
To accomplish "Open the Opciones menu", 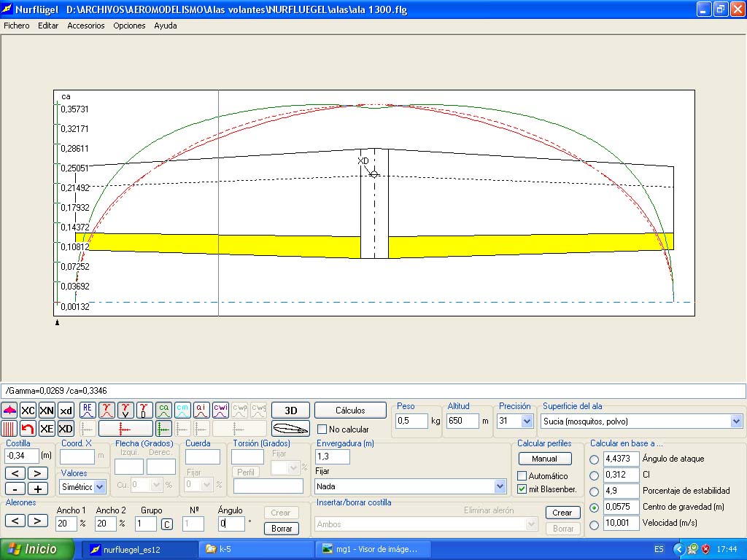I will pyautogui.click(x=129, y=26).
